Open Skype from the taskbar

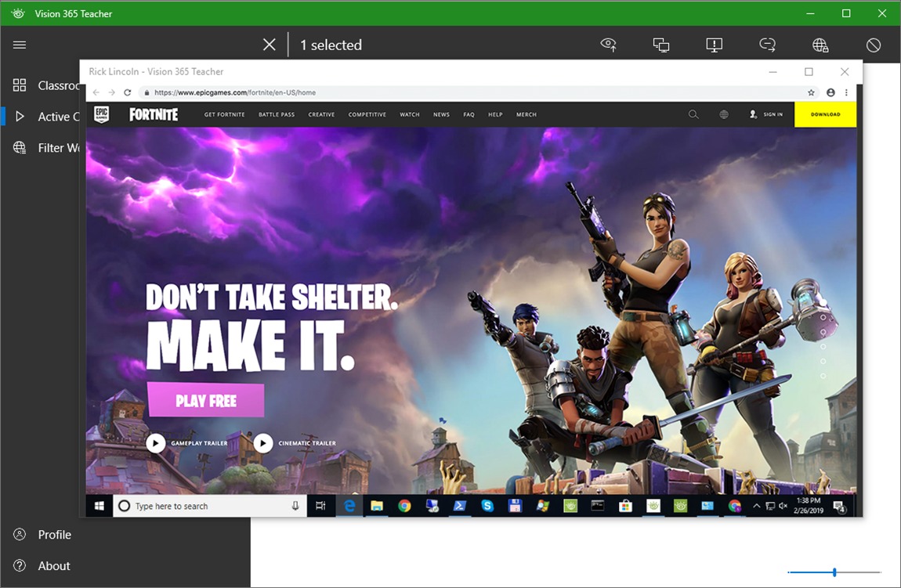pos(487,506)
